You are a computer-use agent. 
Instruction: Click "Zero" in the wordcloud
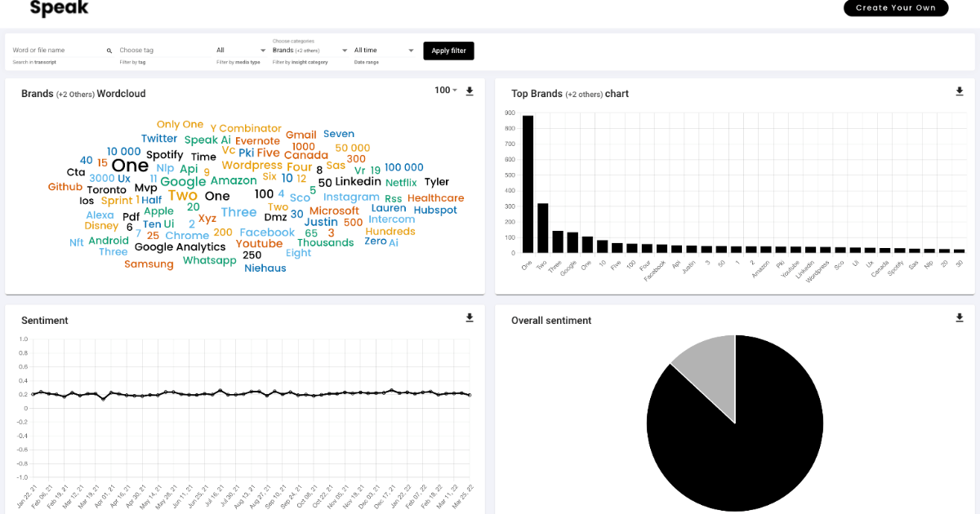(376, 241)
